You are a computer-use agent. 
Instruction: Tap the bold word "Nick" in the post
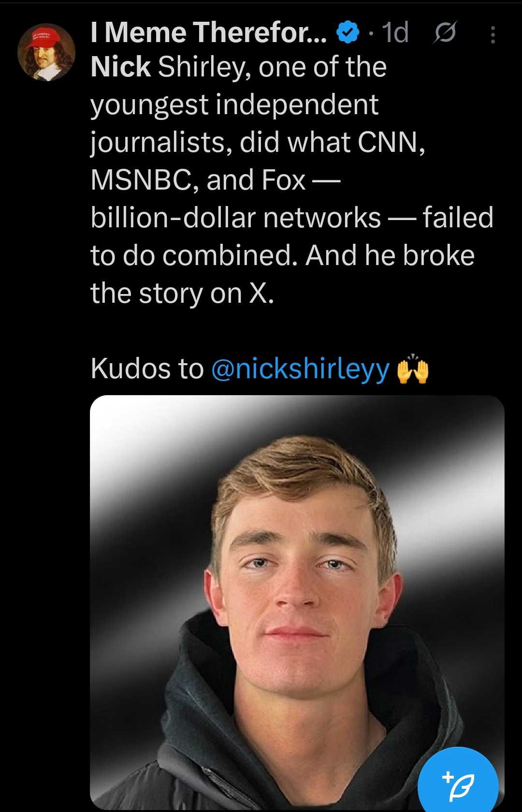[x=120, y=67]
